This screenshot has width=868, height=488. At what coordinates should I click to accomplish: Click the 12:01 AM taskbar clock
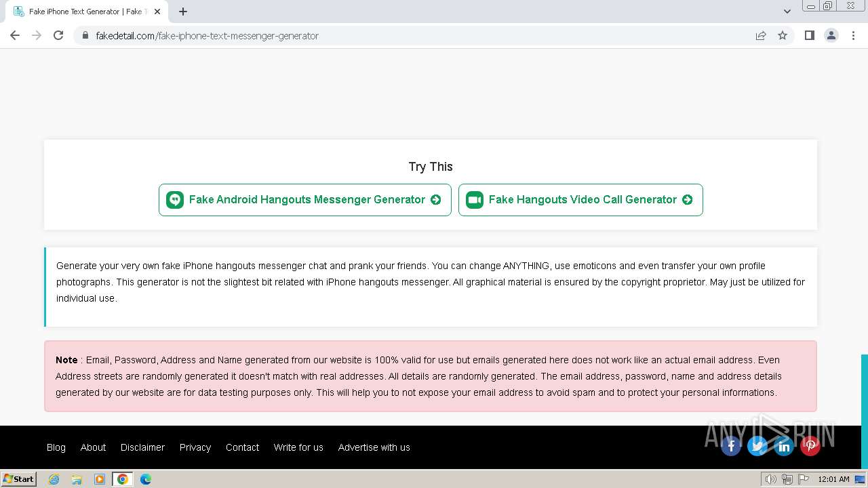(833, 479)
